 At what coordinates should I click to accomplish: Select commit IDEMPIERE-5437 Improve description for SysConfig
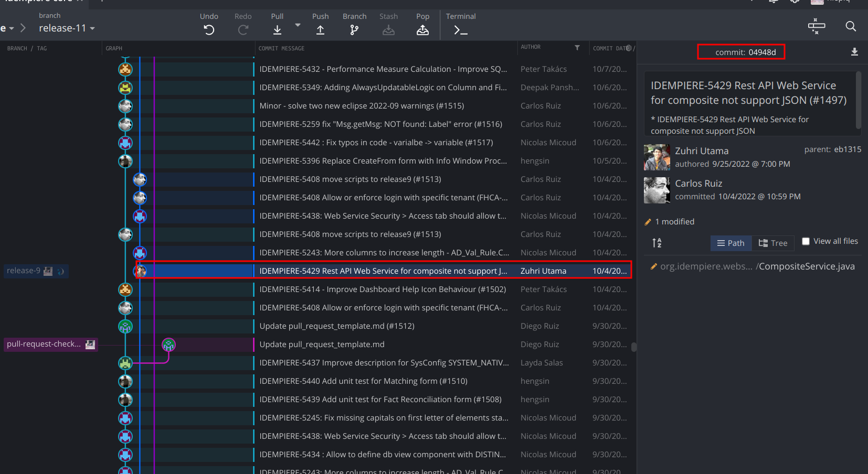pyautogui.click(x=384, y=363)
